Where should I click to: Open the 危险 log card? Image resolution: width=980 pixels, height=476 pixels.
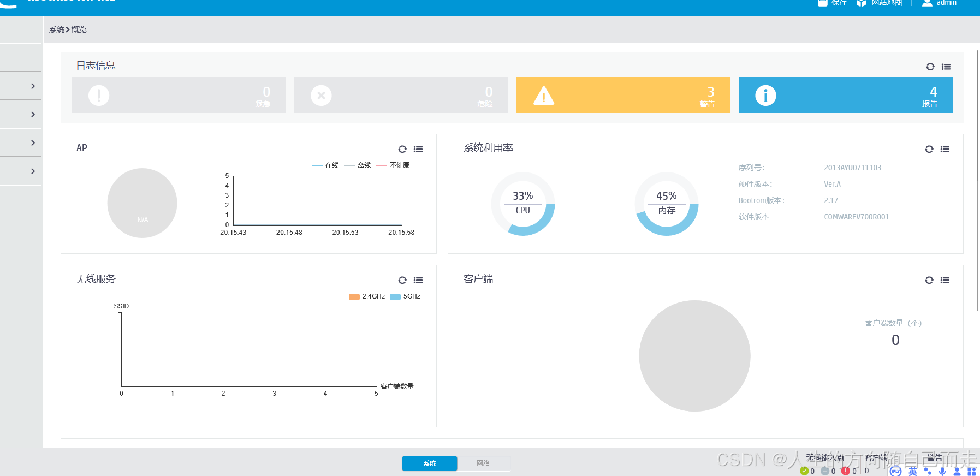click(401, 95)
